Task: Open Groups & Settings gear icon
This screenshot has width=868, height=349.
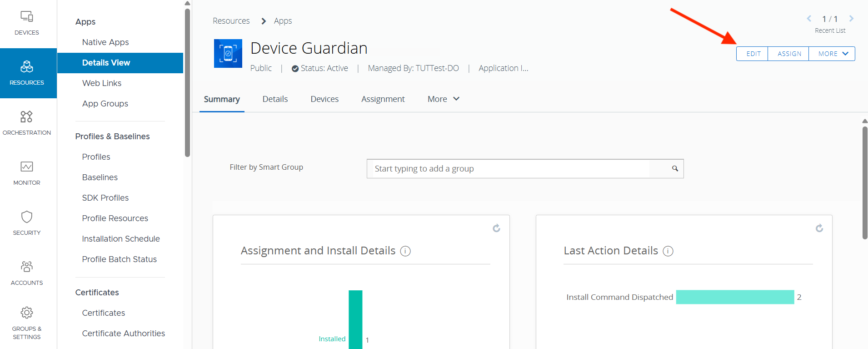Action: click(27, 313)
